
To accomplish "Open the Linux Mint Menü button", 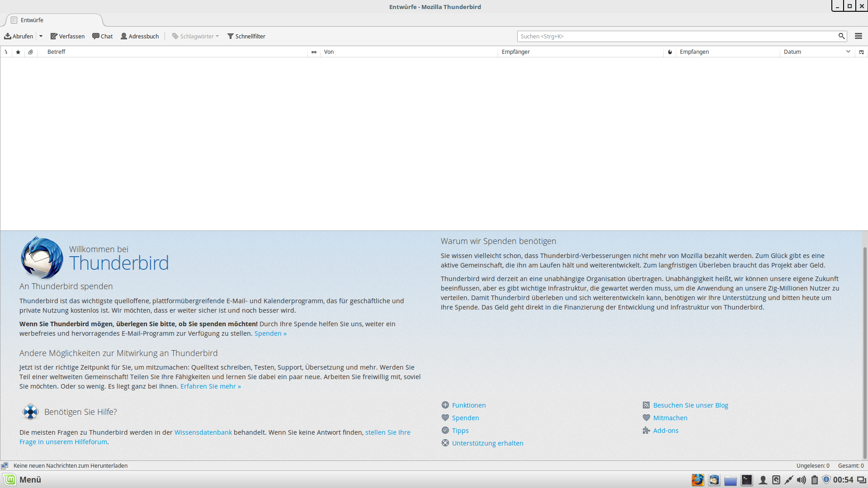I will (22, 479).
